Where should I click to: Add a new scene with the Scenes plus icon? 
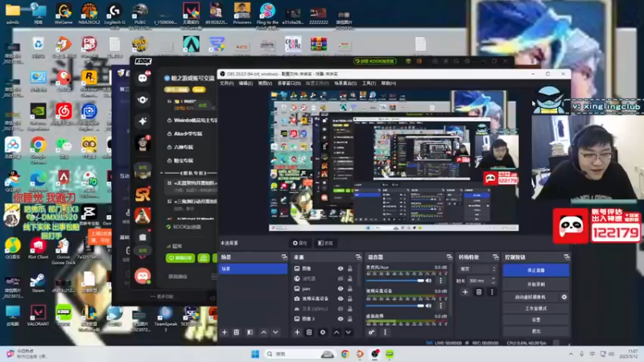(225, 332)
